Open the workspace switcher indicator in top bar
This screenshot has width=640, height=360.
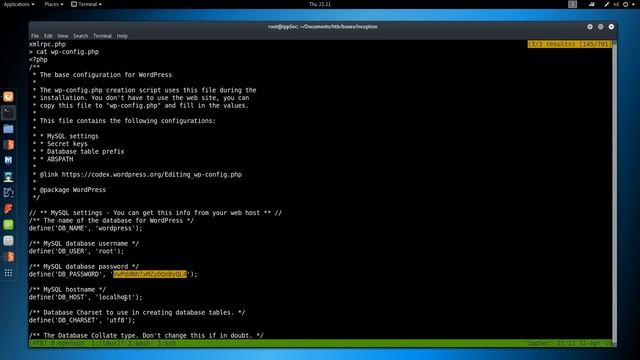[x=572, y=4]
